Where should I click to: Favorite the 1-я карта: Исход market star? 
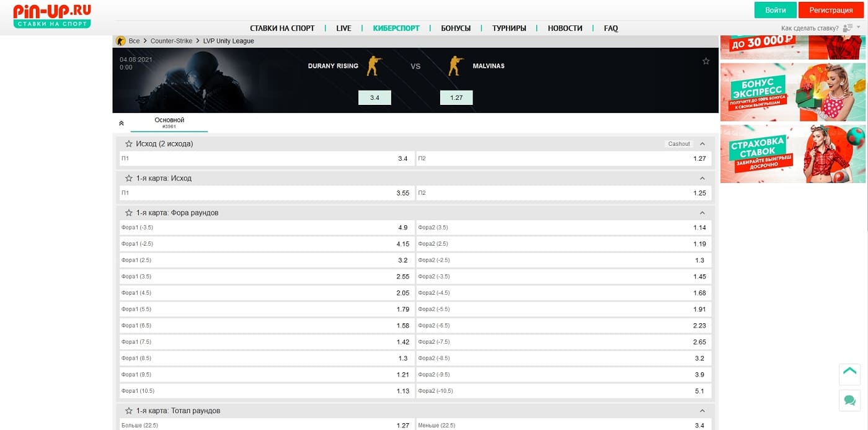[129, 178]
